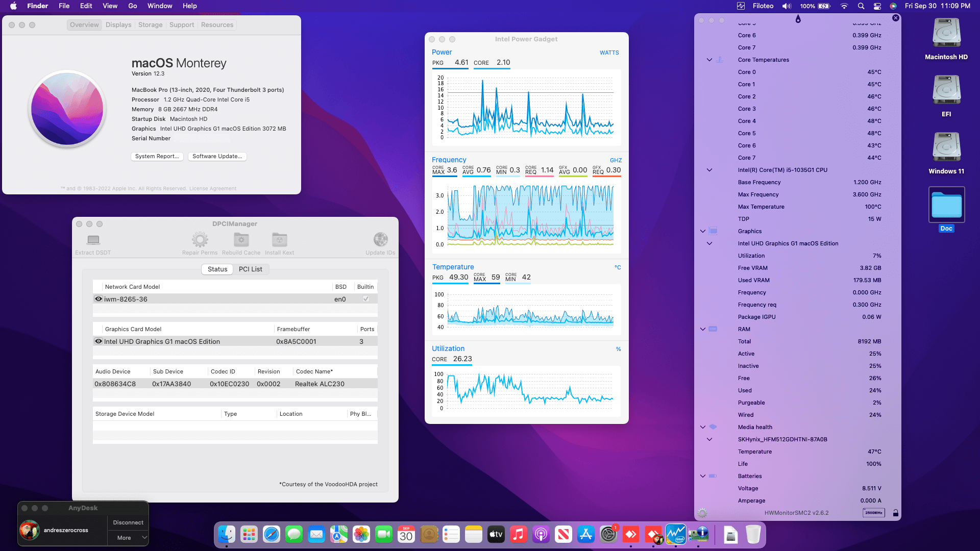
Task: Click Disconnect in the AnyDesk window
Action: [128, 522]
